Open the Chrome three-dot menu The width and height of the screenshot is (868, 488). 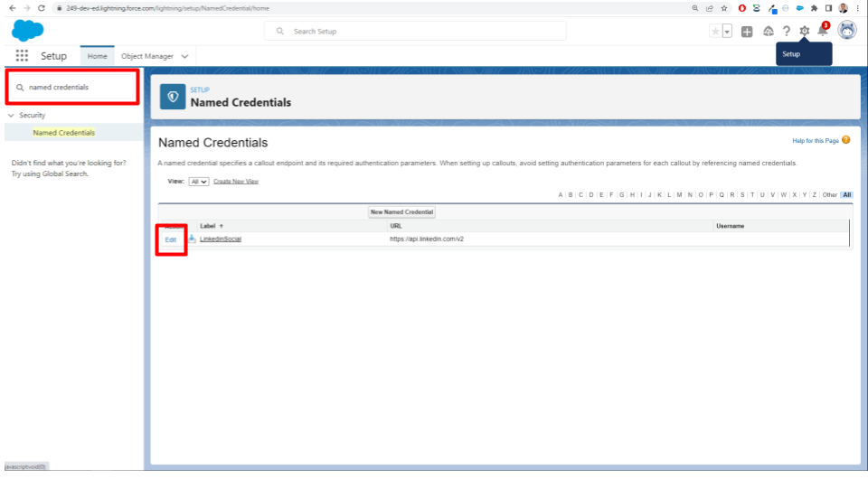pyautogui.click(x=857, y=8)
